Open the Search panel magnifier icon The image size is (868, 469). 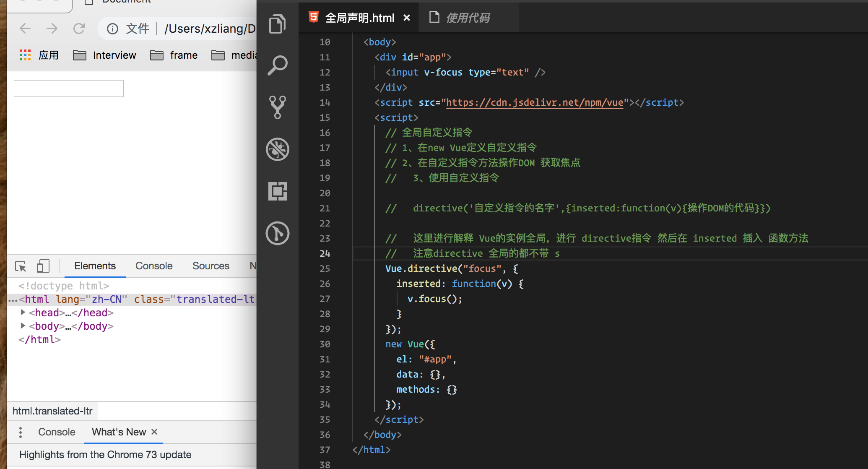[x=277, y=65]
